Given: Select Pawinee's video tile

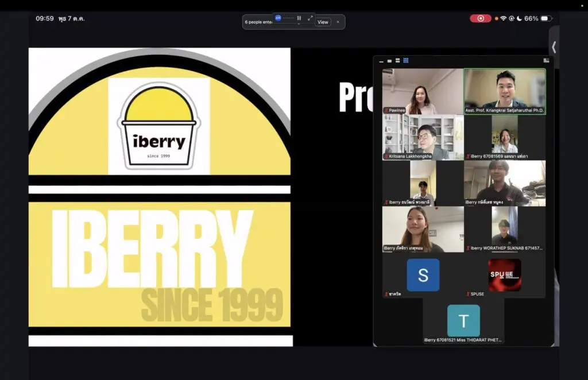Looking at the screenshot, I should click(x=423, y=91).
